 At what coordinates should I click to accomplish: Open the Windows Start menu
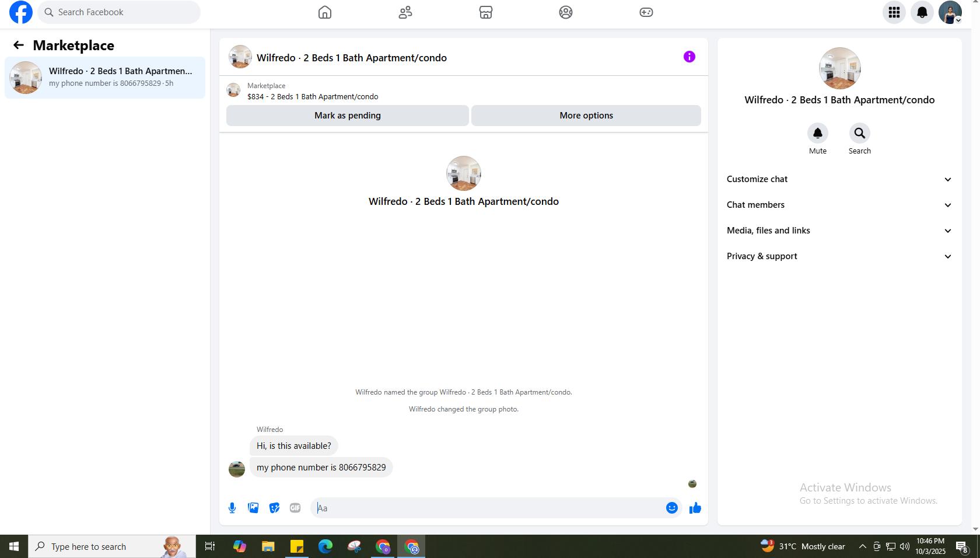(14, 546)
